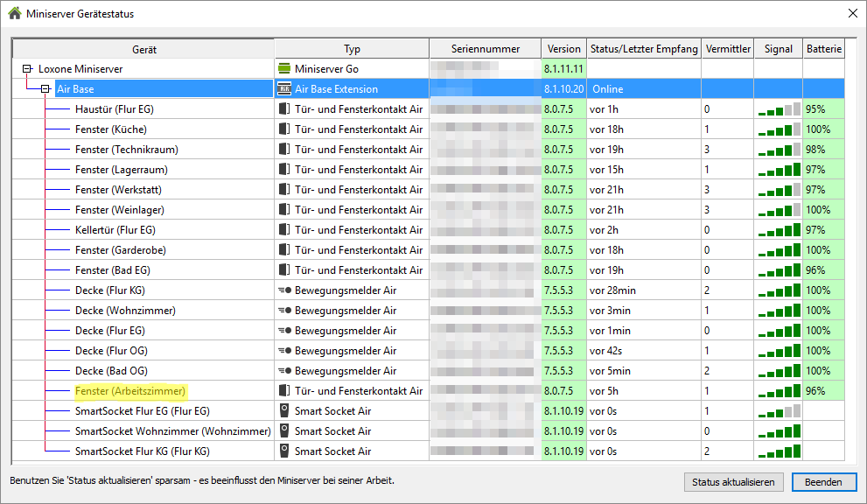Click the signal bars for Haustür (Flur EG)

[780, 109]
